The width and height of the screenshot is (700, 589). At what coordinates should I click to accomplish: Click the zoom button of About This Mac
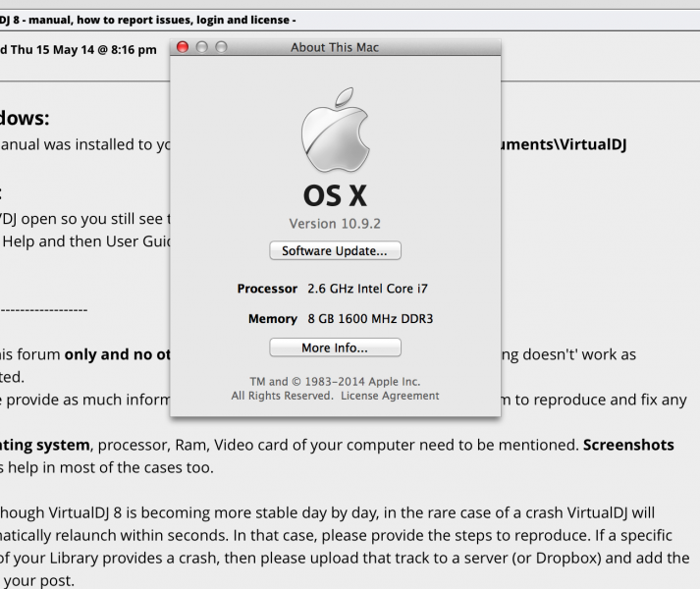(x=222, y=47)
